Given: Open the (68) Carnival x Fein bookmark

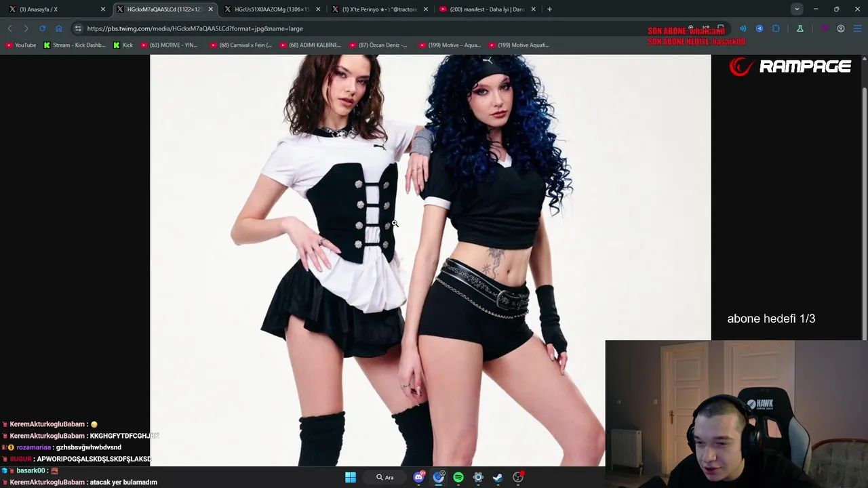Looking at the screenshot, I should pyautogui.click(x=241, y=45).
